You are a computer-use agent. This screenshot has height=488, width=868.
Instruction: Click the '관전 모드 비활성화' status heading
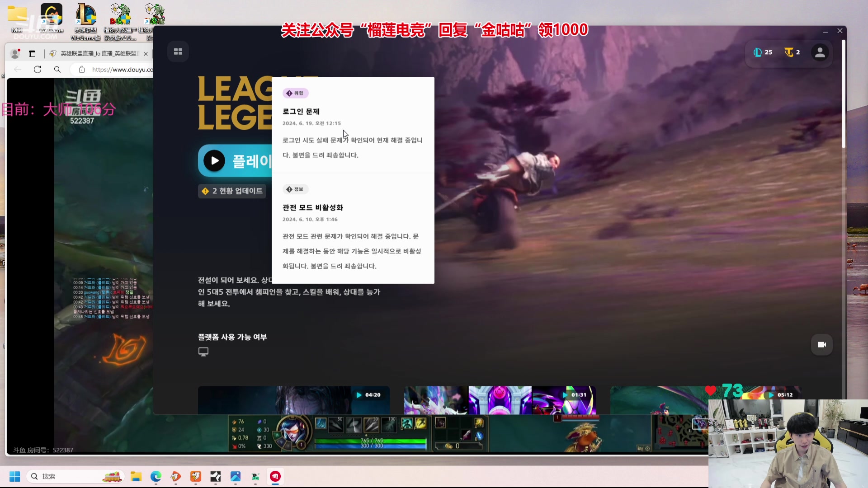(x=313, y=208)
